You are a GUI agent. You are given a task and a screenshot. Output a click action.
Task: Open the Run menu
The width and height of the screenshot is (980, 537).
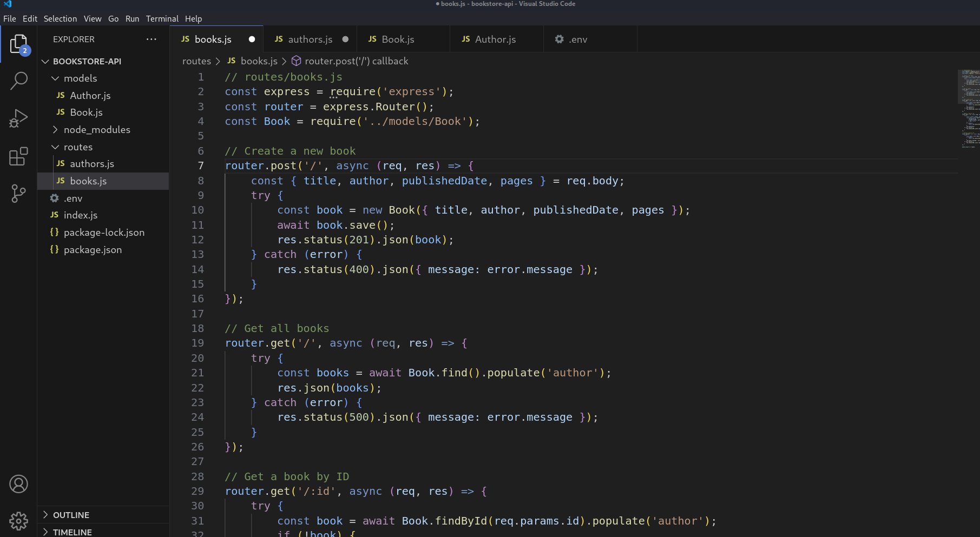133,19
